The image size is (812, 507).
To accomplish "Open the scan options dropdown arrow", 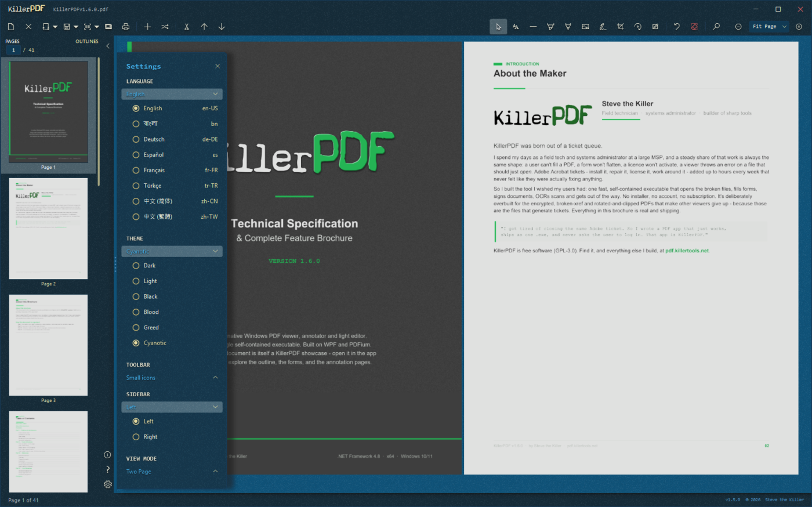I will (97, 27).
